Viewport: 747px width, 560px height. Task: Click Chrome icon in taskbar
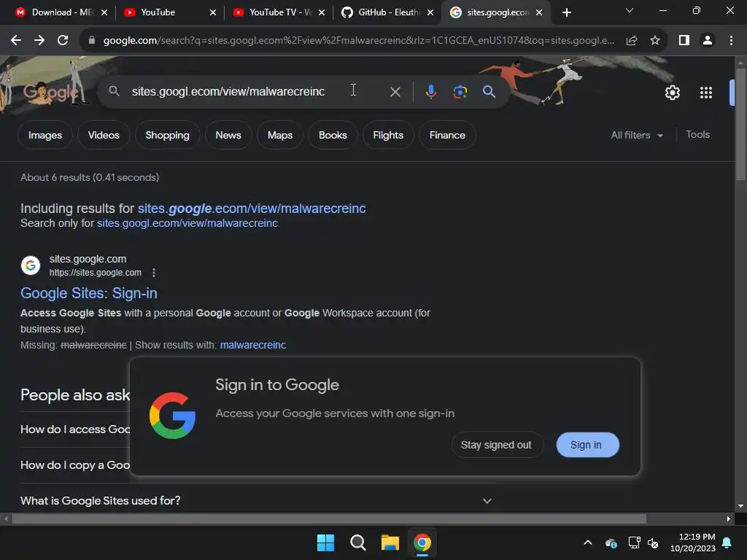pyautogui.click(x=422, y=542)
